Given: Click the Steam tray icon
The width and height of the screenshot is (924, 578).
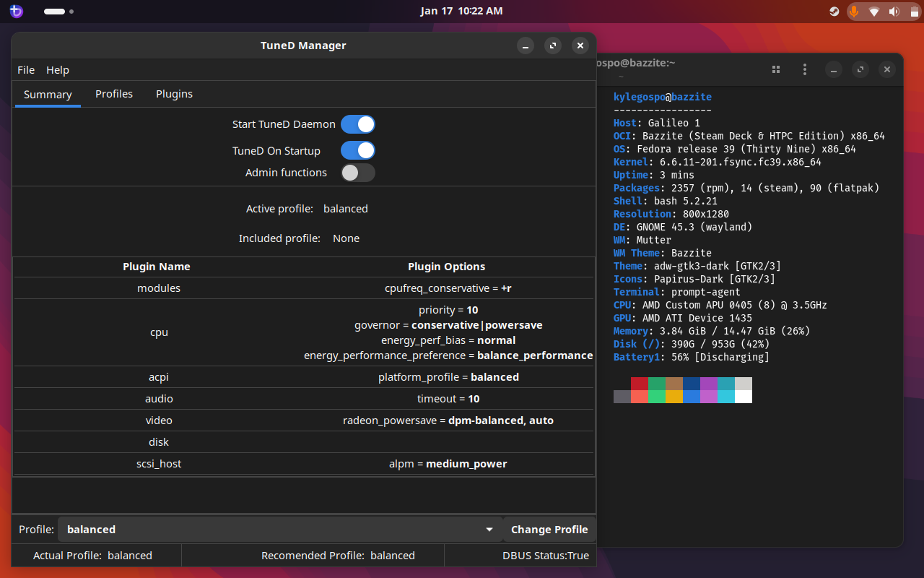Looking at the screenshot, I should (x=834, y=12).
